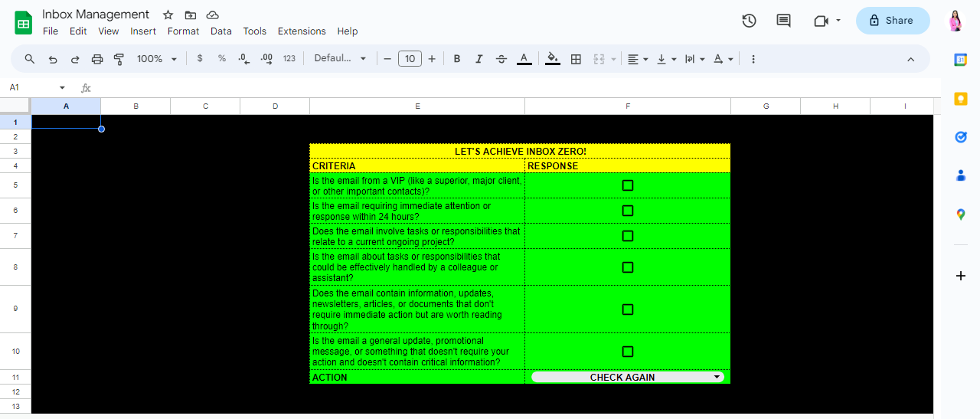
Task: Open Google Calendar side panel
Action: pyautogui.click(x=961, y=60)
